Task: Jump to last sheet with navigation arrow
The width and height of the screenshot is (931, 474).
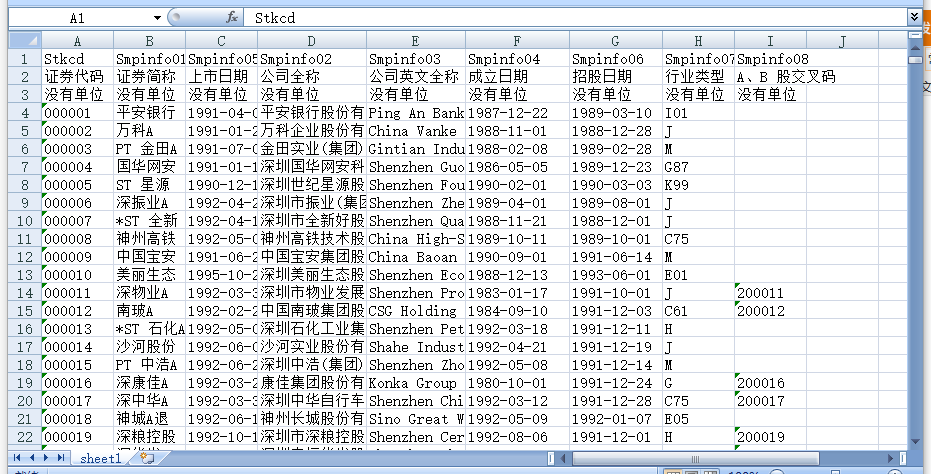Action: [61, 458]
